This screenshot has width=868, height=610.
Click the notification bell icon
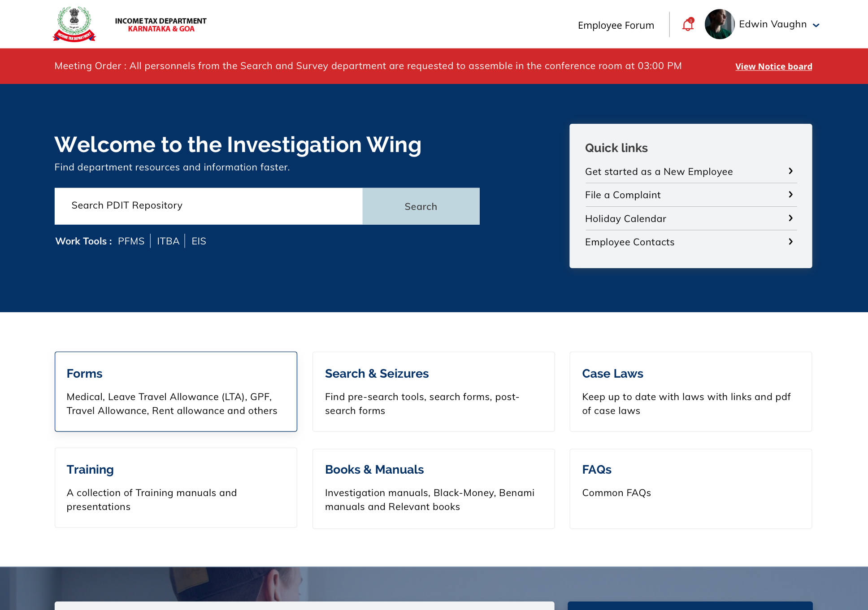(x=688, y=25)
